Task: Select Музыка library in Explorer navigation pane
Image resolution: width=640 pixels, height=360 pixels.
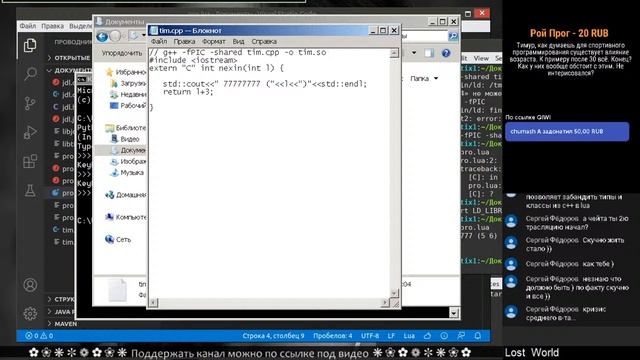Action: coord(127,173)
